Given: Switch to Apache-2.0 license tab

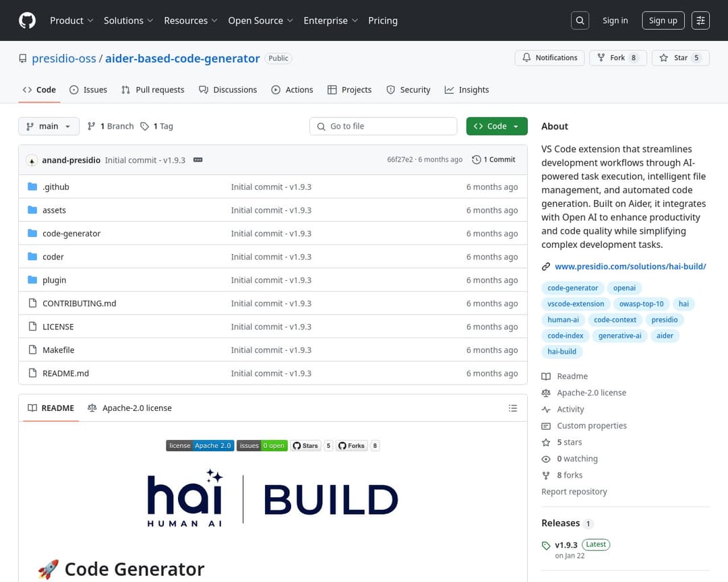Looking at the screenshot, I should pos(129,408).
